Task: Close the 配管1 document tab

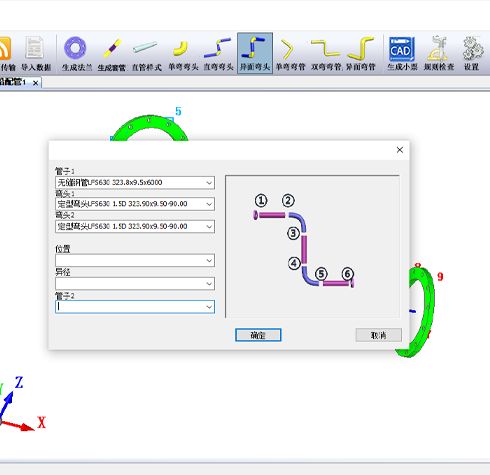Action: coord(36,83)
